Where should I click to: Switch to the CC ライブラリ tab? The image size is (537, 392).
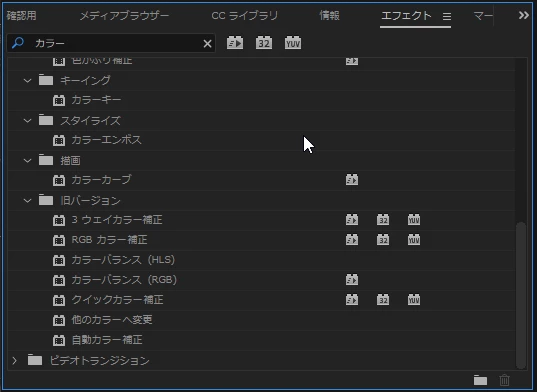tap(245, 16)
